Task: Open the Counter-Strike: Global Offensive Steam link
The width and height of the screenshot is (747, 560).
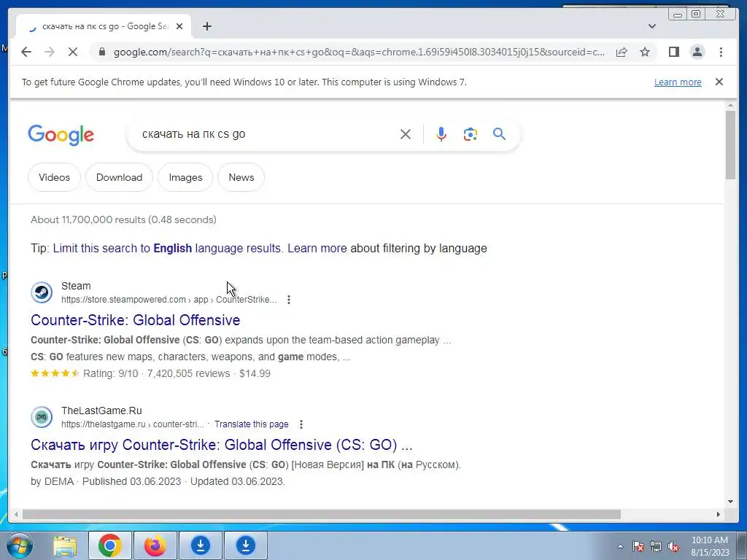Action: 135,320
